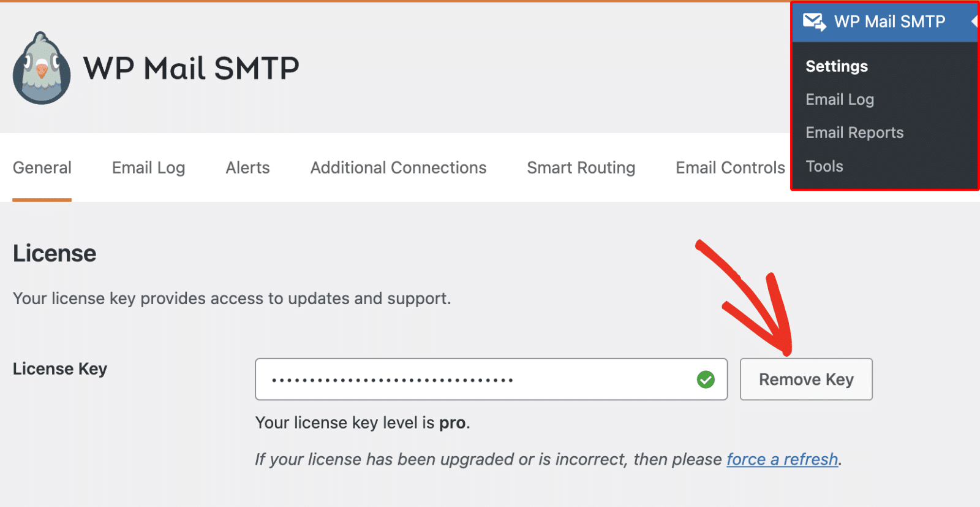Open Email Log from sidebar menu
980x507 pixels.
[x=840, y=99]
